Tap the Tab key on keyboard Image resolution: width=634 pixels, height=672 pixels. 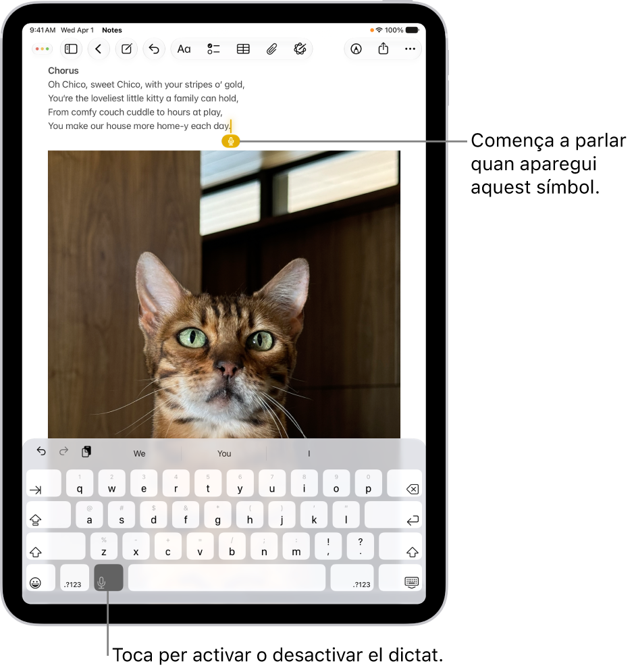click(44, 483)
